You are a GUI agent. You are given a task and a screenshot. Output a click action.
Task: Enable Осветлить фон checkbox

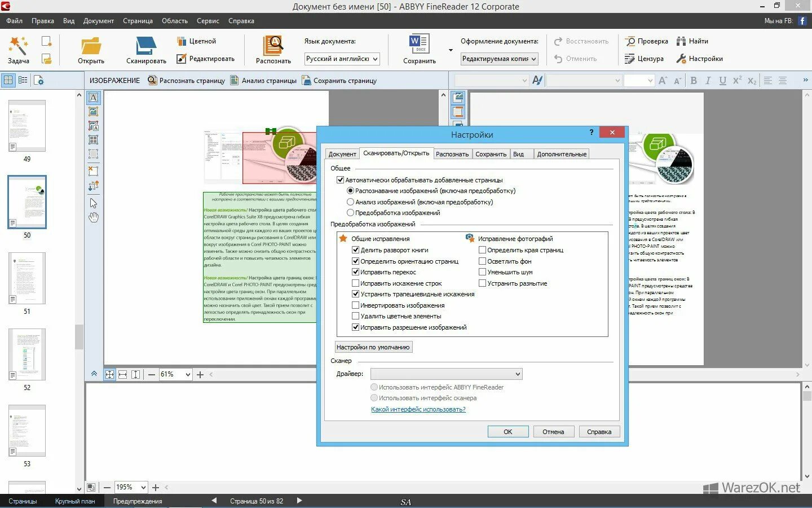pyautogui.click(x=482, y=261)
